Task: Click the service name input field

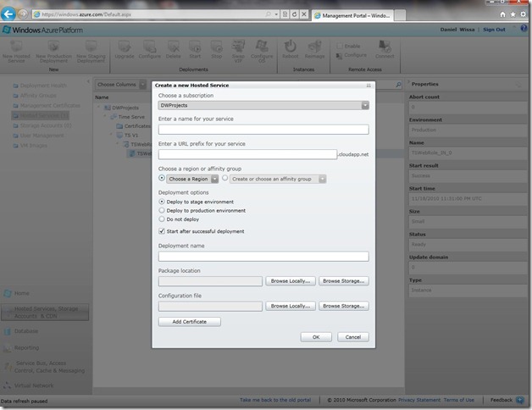Action: click(263, 130)
